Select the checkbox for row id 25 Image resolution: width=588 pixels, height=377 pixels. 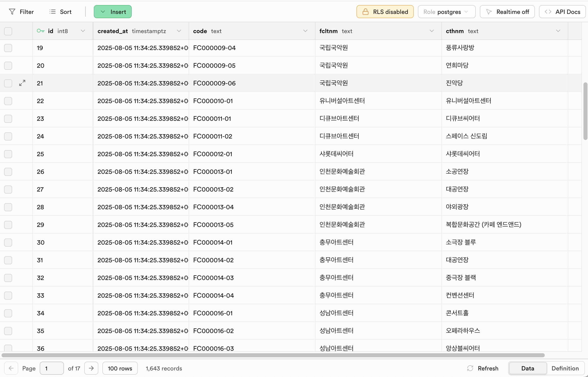click(8, 154)
